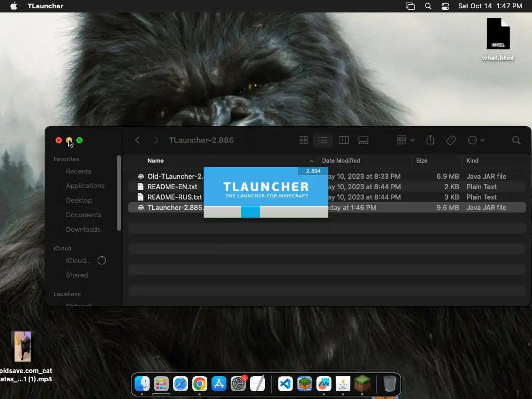Screen dimensions: 532x399
Task: Click the Edit Tags icon
Action: pos(450,140)
